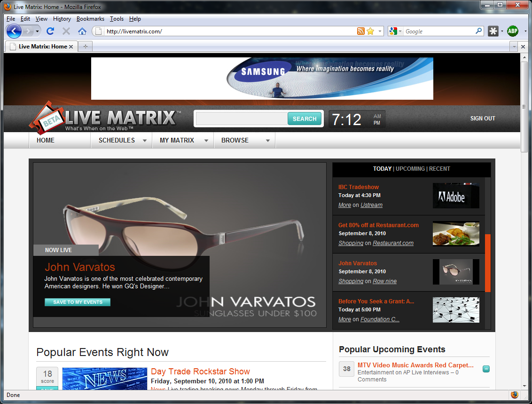Open the Help menu
532x404 pixels.
coord(135,19)
